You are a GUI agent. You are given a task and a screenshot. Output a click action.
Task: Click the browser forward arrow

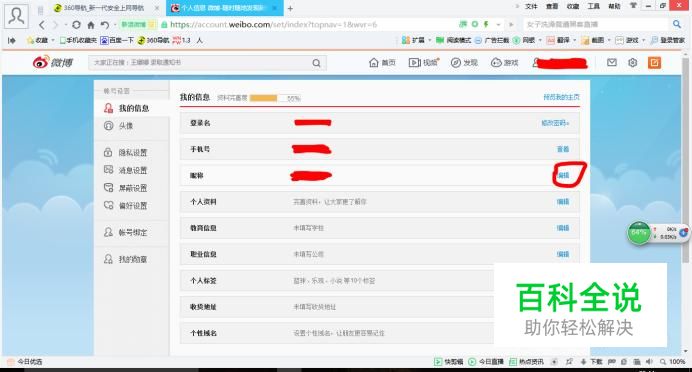[x=56, y=25]
